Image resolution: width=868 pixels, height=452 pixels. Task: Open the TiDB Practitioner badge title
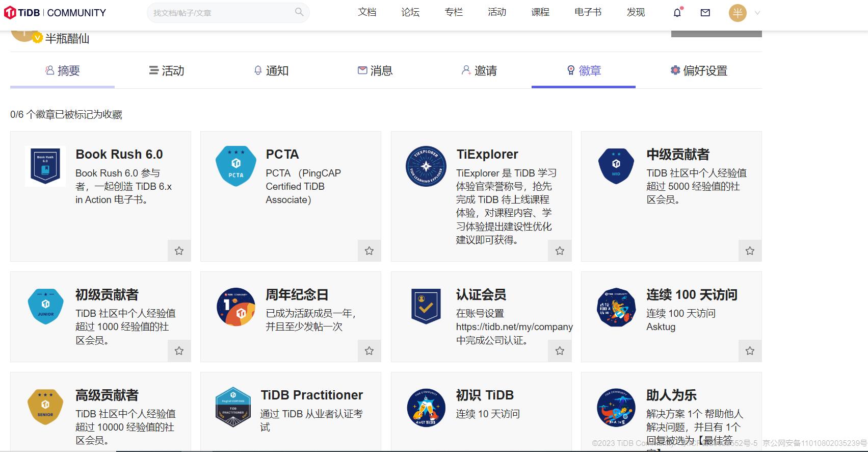(x=311, y=395)
